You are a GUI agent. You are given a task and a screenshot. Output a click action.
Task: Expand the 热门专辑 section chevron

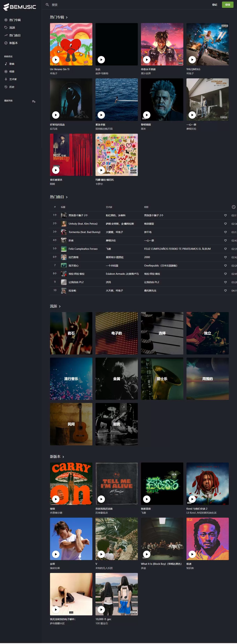click(67, 17)
